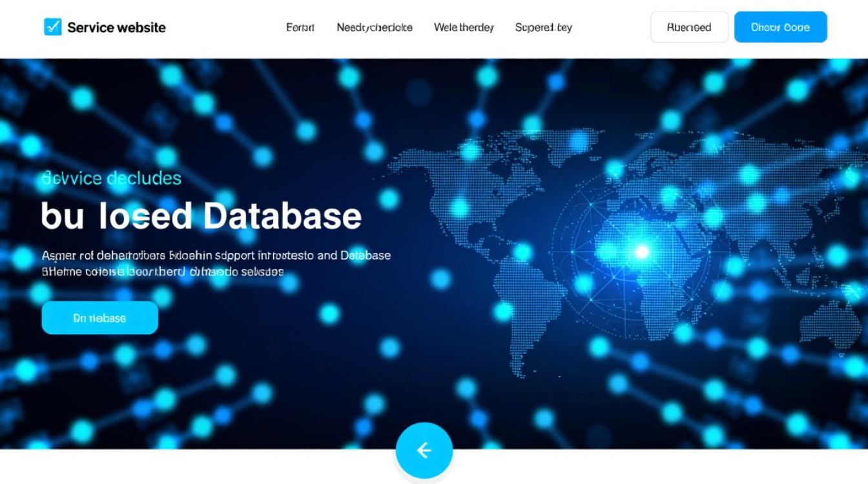This screenshot has height=484, width=868.
Task: Open the "Eorart" navigation item
Action: pyautogui.click(x=300, y=28)
